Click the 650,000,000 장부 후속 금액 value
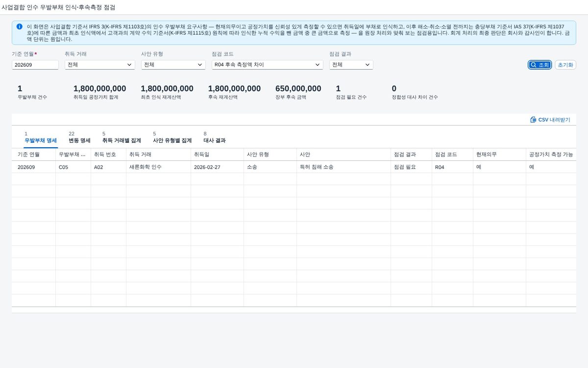Image resolution: width=588 pixels, height=368 pixels. tap(298, 89)
